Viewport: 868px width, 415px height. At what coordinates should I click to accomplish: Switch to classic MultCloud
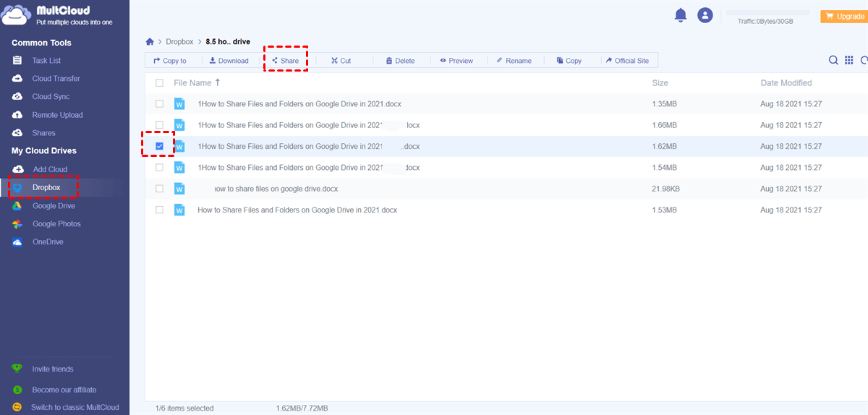click(x=75, y=407)
